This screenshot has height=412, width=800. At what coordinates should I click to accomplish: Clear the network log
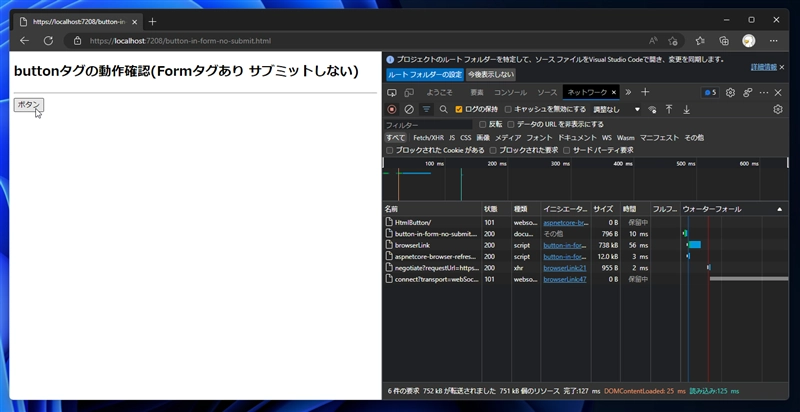409,109
